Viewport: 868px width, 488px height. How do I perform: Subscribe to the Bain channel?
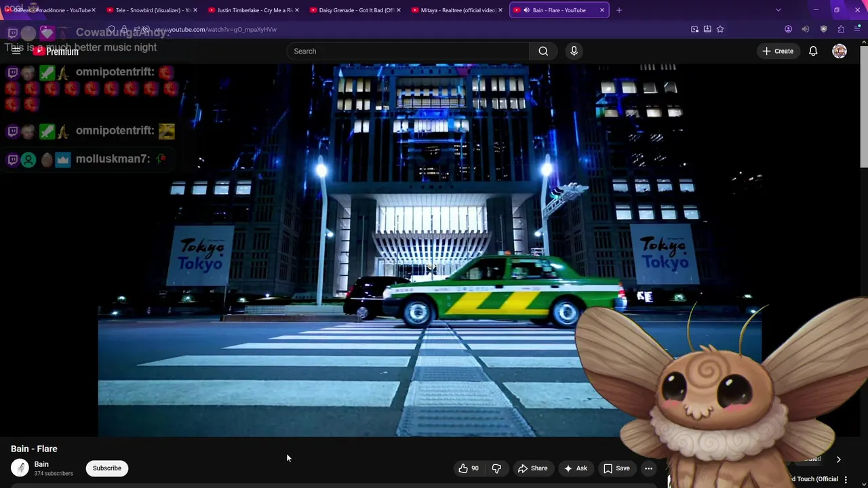point(107,468)
